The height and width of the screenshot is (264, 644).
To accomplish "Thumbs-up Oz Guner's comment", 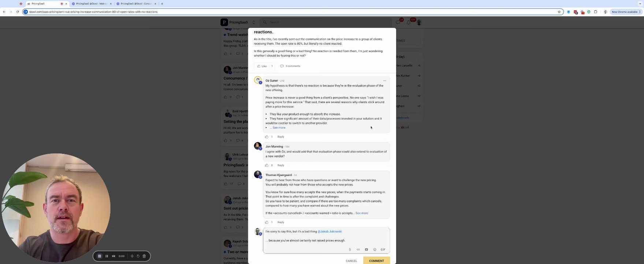I will tap(267, 137).
